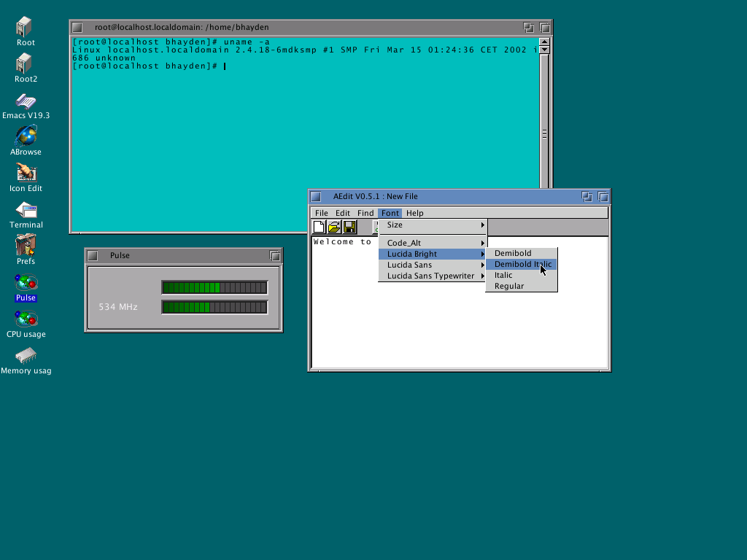Open the Edit menu in AEdit
Screen dimensions: 747x560
[x=343, y=213]
